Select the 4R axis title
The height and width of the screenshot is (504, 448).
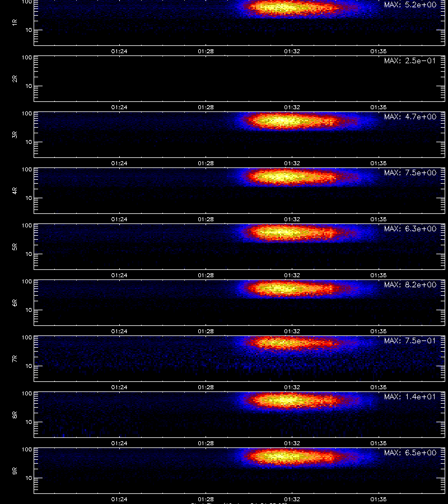click(15, 190)
